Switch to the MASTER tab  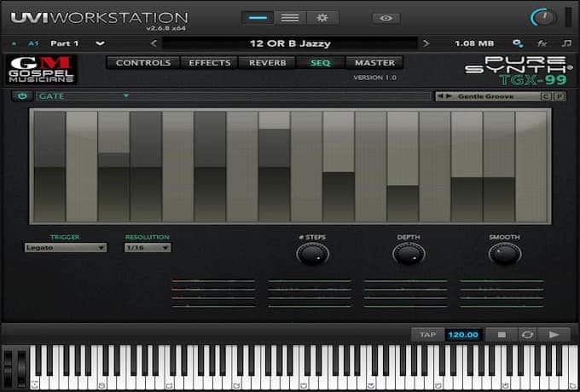point(374,63)
